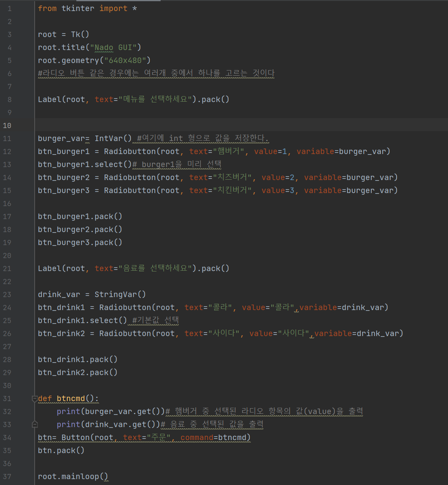Click the "주문" button text string
The width and height of the screenshot is (448, 485).
point(159,437)
